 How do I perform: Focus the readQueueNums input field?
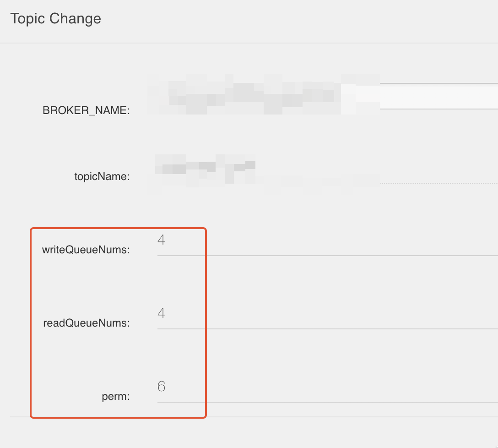[x=327, y=317]
